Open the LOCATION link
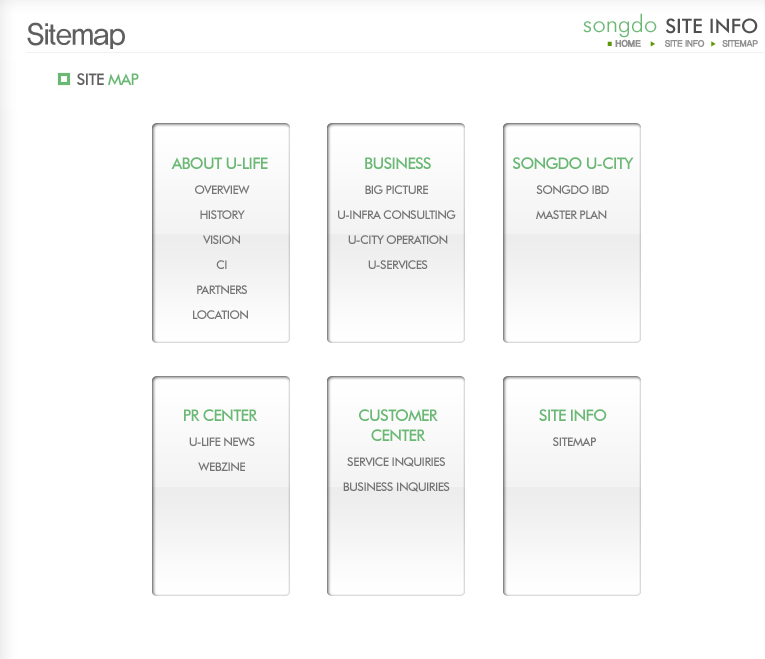765x659 pixels. pos(220,315)
